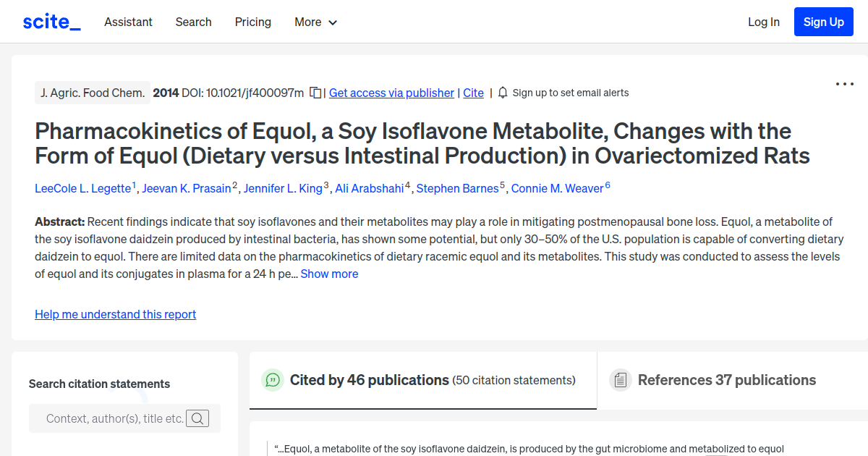Click the magnifier in citation search field
Image resolution: width=868 pixels, height=456 pixels.
(197, 418)
